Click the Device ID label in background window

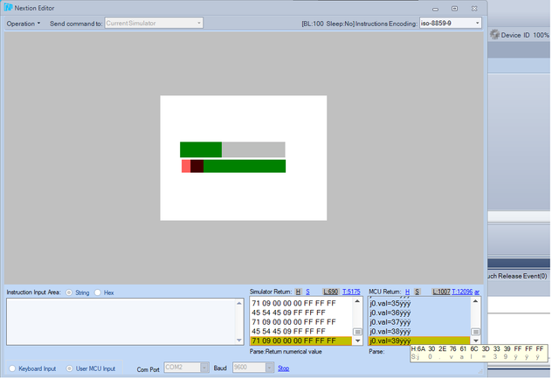pos(515,35)
